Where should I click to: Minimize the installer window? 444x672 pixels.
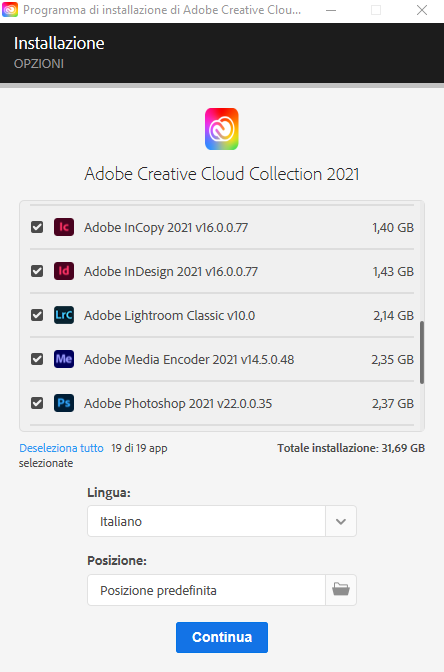tap(331, 10)
